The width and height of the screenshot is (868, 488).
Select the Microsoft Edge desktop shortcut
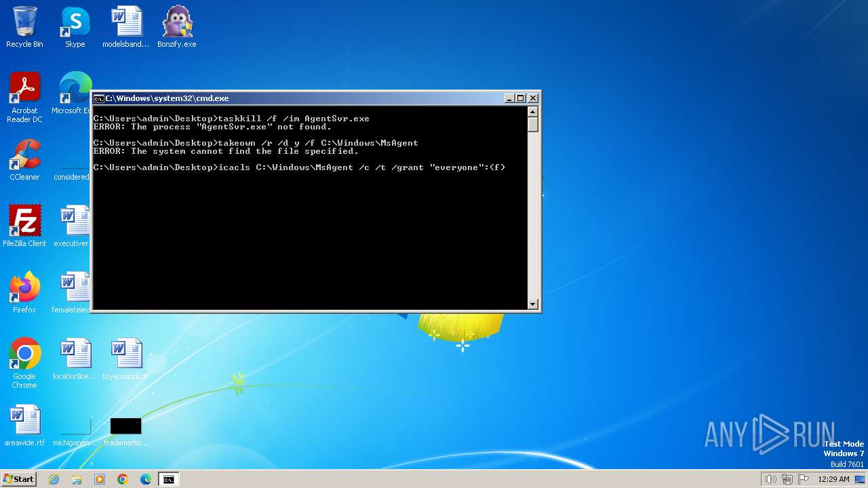[72, 94]
